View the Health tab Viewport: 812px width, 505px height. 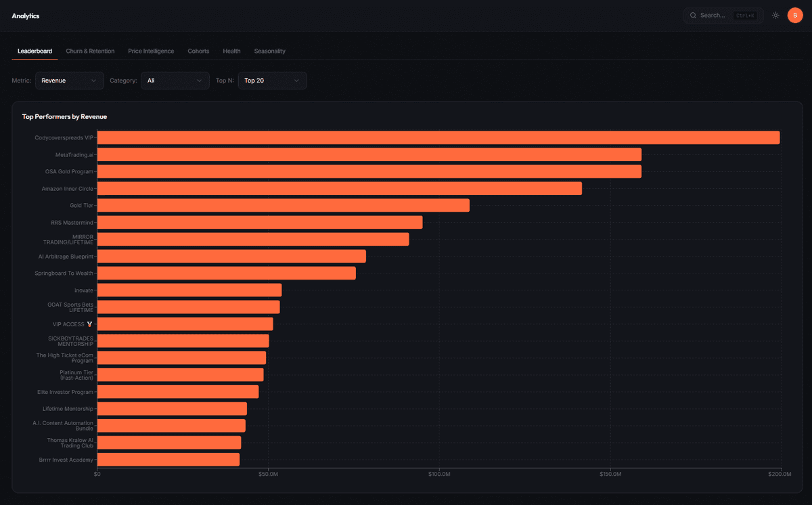pyautogui.click(x=231, y=51)
